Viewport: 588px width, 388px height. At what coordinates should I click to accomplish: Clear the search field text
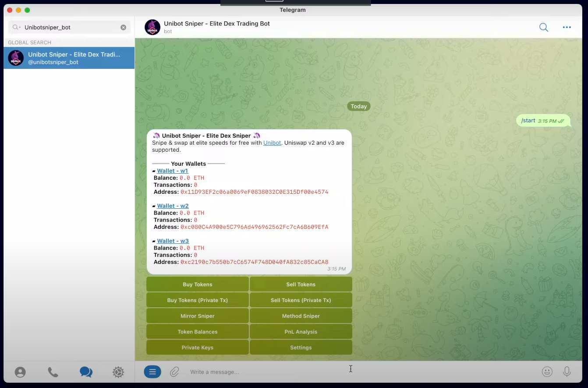(x=124, y=27)
